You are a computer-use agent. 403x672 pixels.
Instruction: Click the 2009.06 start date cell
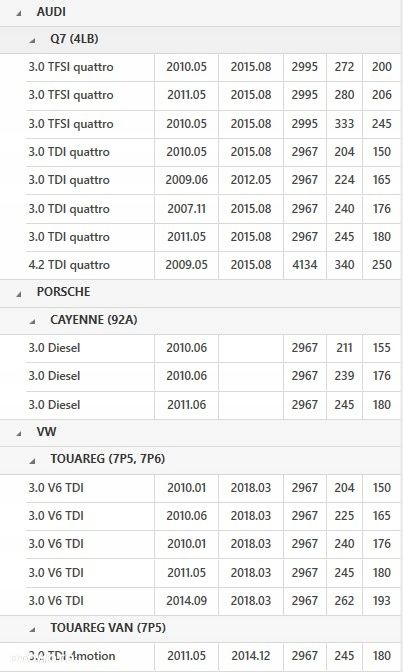click(186, 180)
